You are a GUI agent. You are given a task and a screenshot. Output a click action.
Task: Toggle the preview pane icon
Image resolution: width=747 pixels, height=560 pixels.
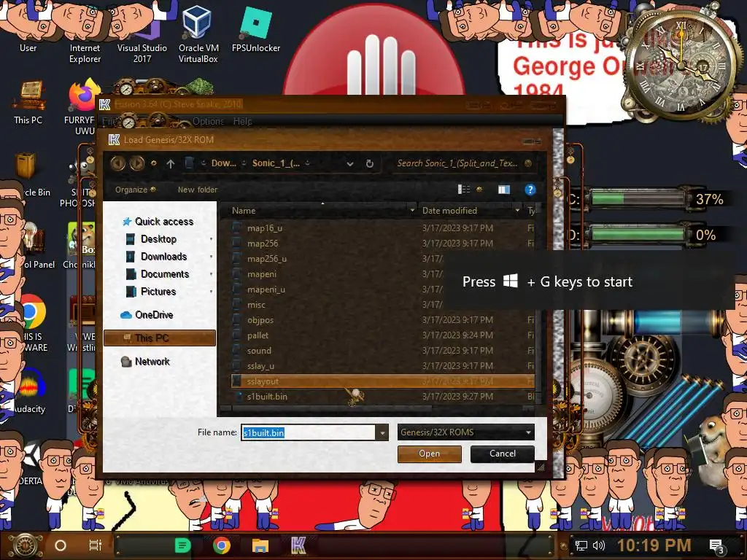tap(503, 190)
